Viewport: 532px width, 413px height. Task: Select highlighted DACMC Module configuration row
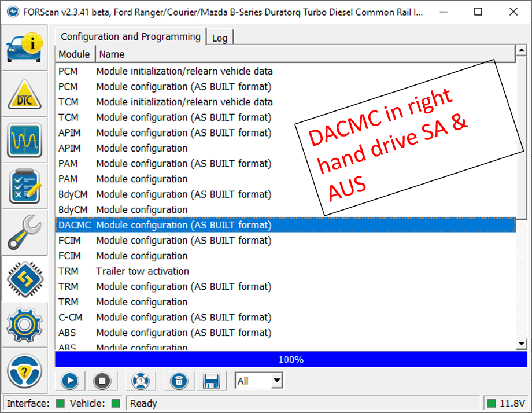[285, 225]
